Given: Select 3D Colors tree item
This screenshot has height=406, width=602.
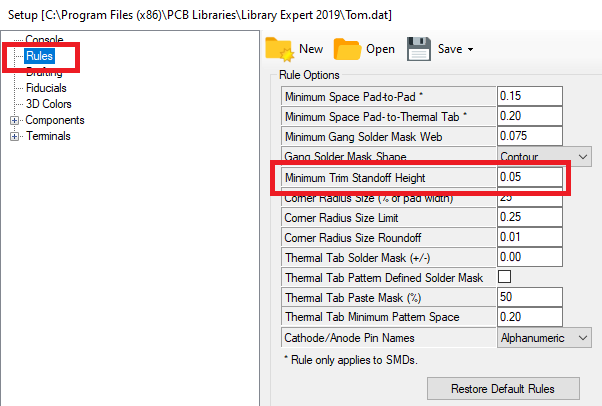Looking at the screenshot, I should 49,104.
